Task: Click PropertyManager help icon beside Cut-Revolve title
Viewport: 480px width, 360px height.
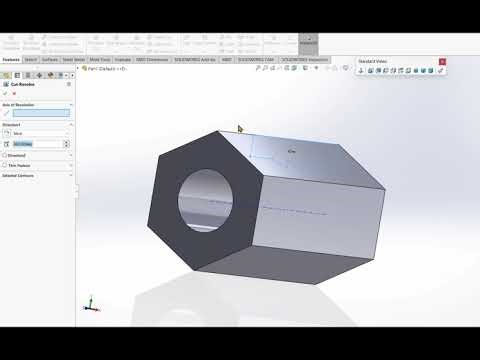Action: tap(69, 84)
